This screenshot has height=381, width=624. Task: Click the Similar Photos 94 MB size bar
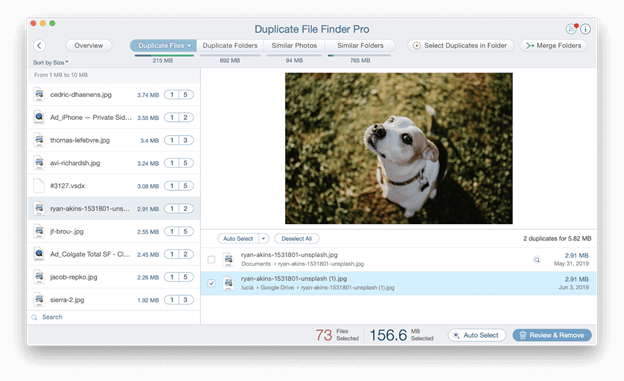click(x=294, y=55)
